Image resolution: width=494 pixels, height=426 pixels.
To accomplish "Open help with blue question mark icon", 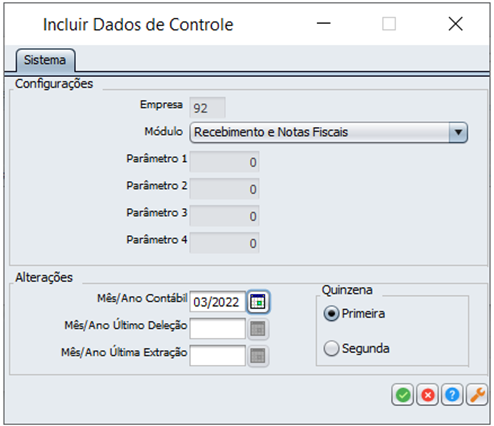I will (452, 395).
